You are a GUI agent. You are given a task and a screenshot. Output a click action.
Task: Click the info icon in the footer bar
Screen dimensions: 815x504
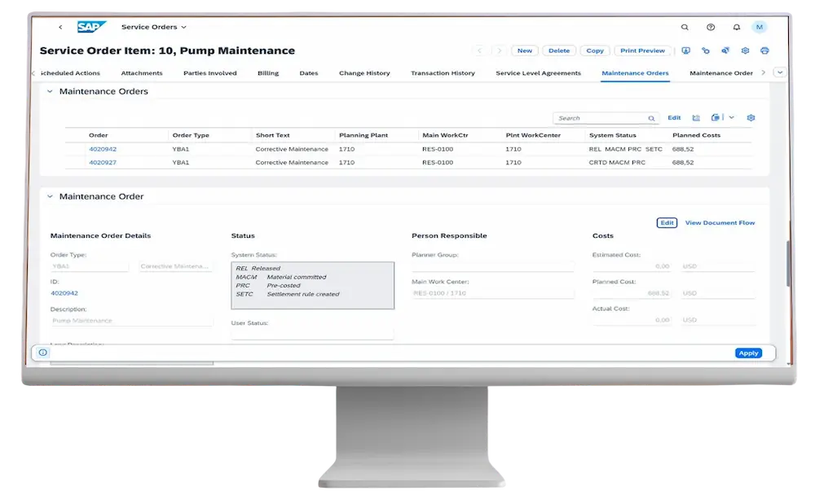pos(42,353)
